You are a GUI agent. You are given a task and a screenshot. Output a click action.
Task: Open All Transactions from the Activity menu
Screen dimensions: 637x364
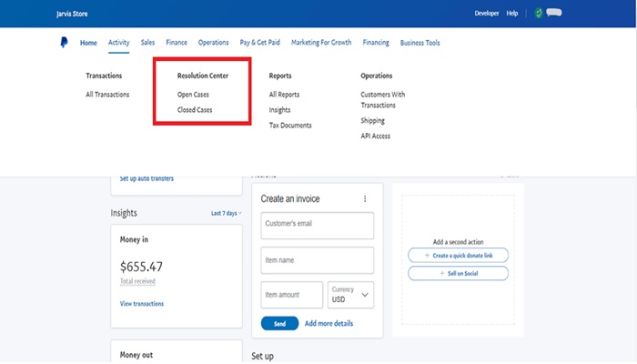tap(107, 95)
